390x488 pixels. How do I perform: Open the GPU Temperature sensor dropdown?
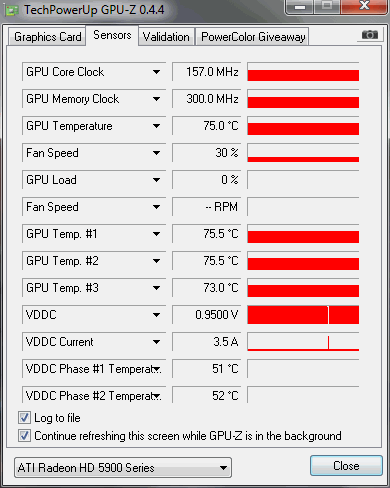coord(156,126)
